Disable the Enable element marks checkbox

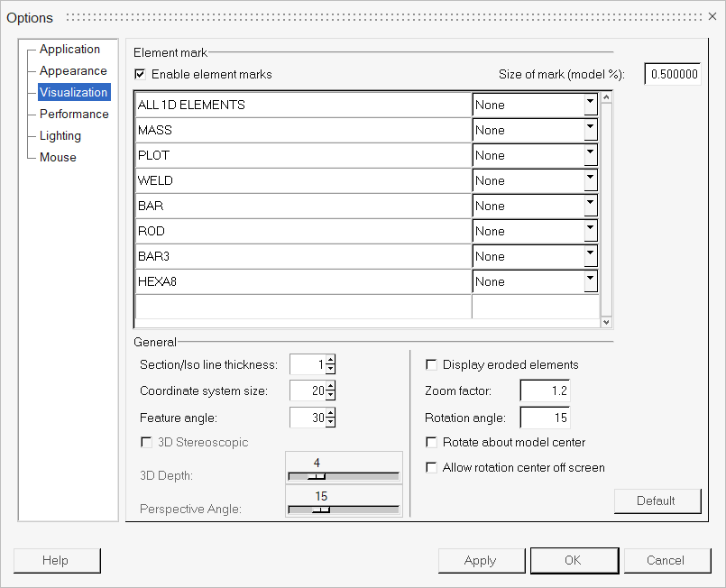pos(140,74)
